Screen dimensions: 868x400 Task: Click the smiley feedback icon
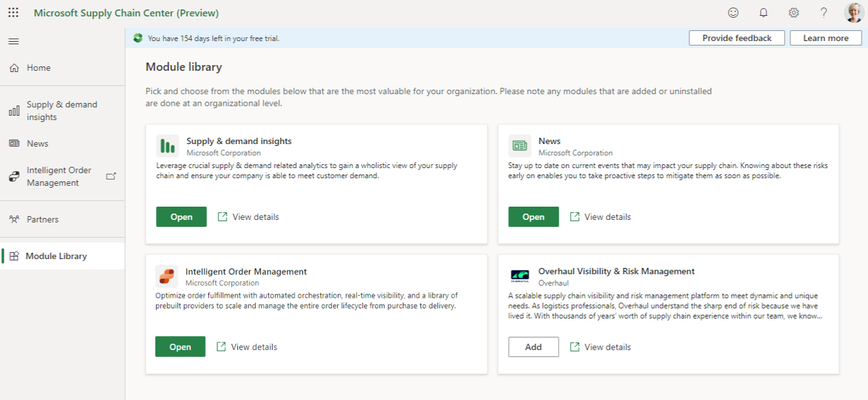coord(733,13)
